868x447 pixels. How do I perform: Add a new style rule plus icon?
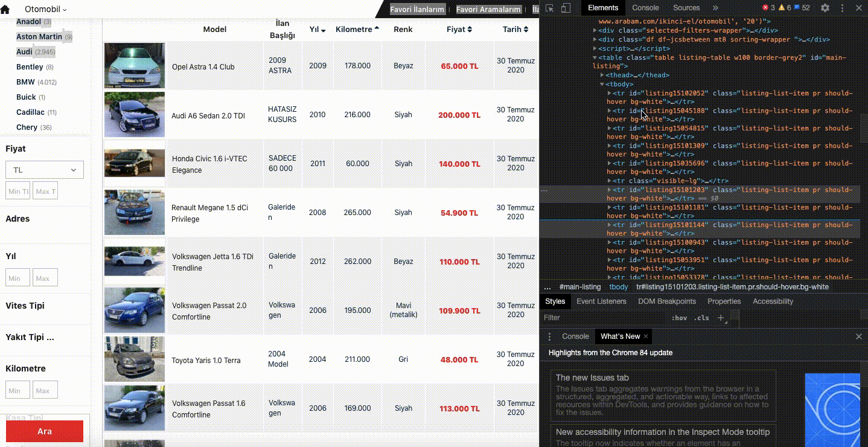click(x=721, y=318)
